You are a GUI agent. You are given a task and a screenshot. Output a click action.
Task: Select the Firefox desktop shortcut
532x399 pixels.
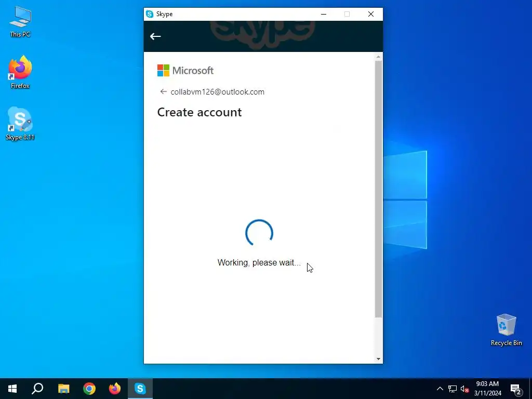(x=20, y=72)
